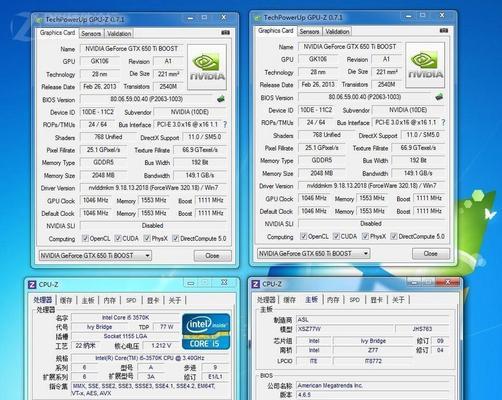The width and height of the screenshot is (502, 400).
Task: Switch to Validation tab in right GPU-Z
Action: (x=337, y=32)
